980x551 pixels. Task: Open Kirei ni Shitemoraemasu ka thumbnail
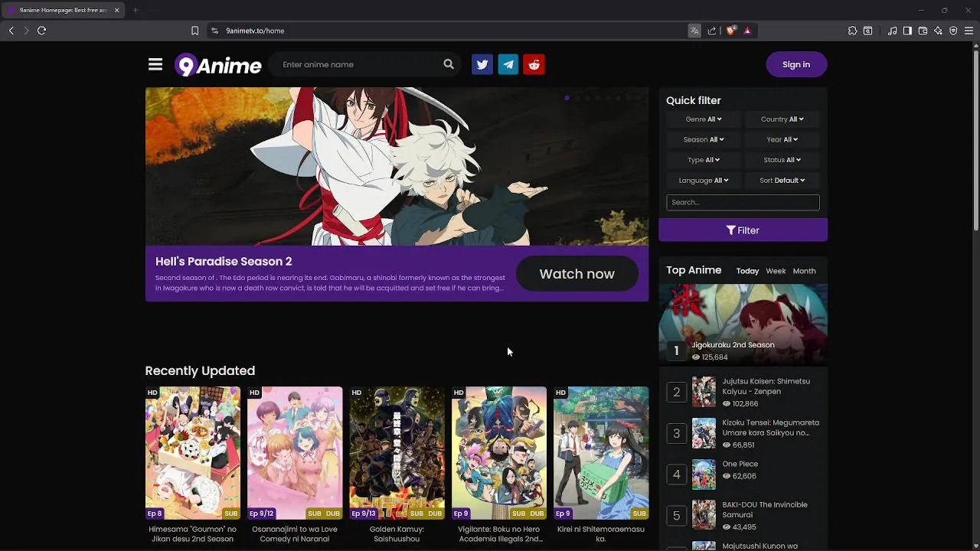(601, 453)
